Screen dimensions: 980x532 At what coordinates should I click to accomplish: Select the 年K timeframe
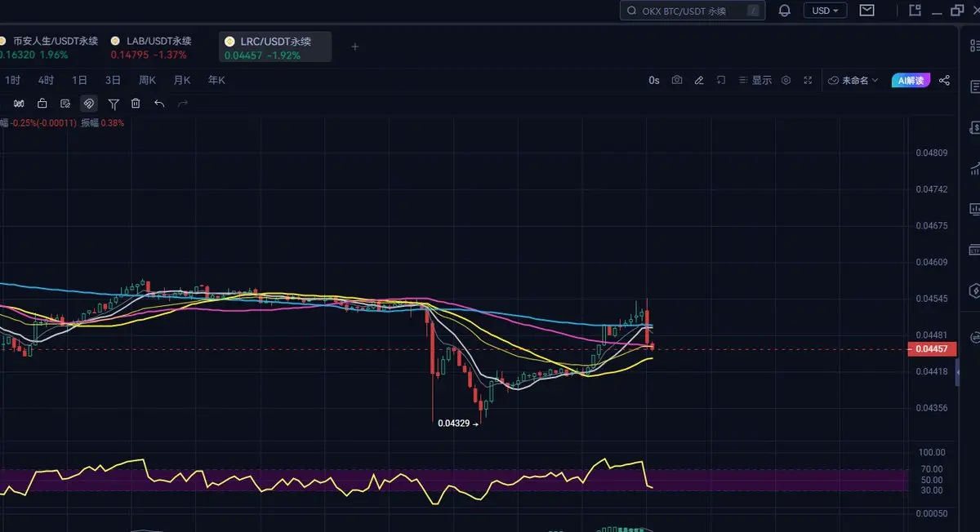(216, 80)
